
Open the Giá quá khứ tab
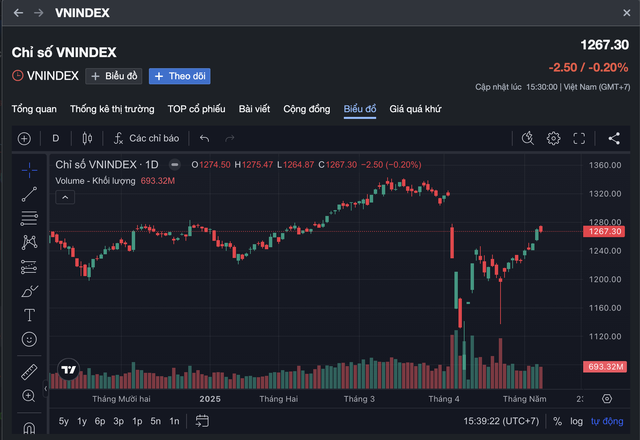[415, 108]
